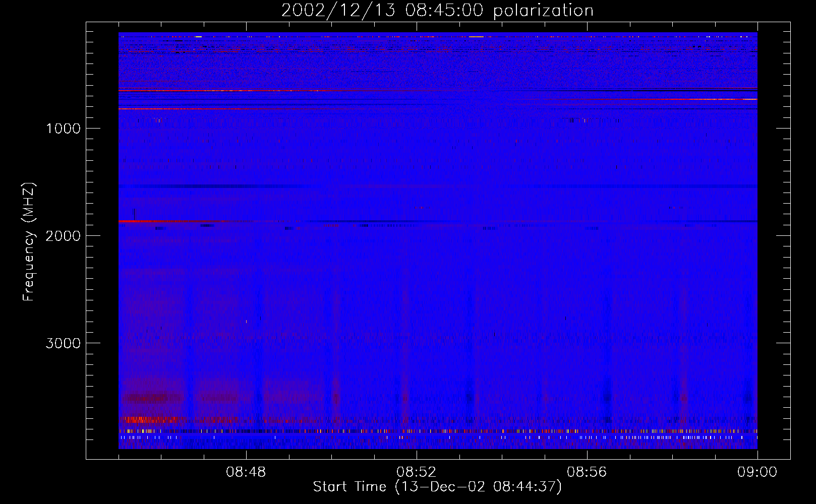Image resolution: width=816 pixels, height=504 pixels.
Task: Select the 'Start Time (13-Dec-02 08:44:37)' label
Action: click(437, 487)
